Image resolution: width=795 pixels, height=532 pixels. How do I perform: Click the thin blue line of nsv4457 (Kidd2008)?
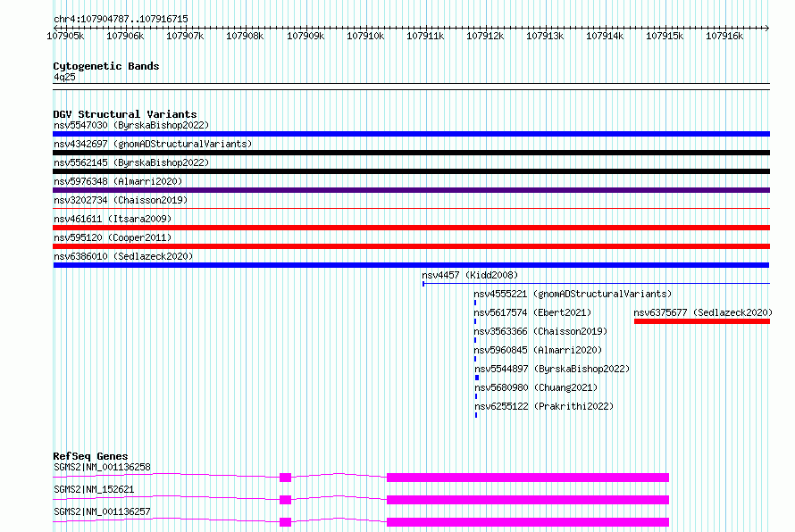click(x=597, y=284)
